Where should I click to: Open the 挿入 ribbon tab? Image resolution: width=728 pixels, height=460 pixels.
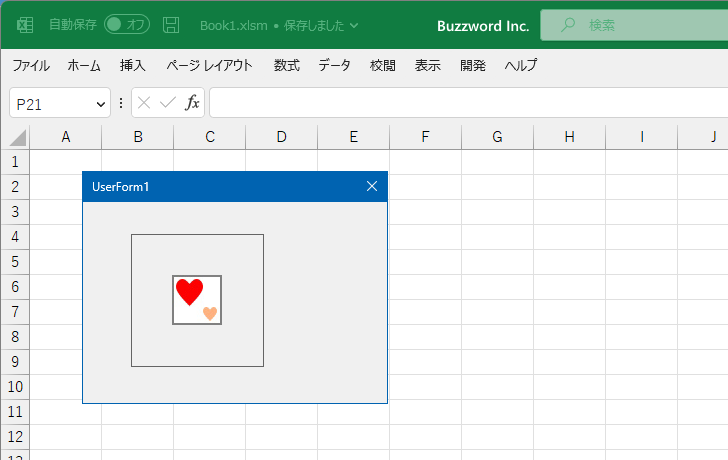(133, 65)
